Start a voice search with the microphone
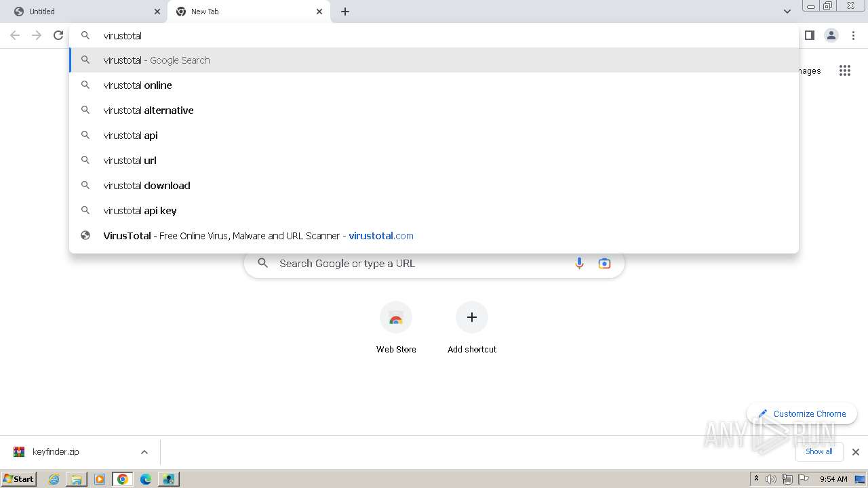 click(579, 264)
